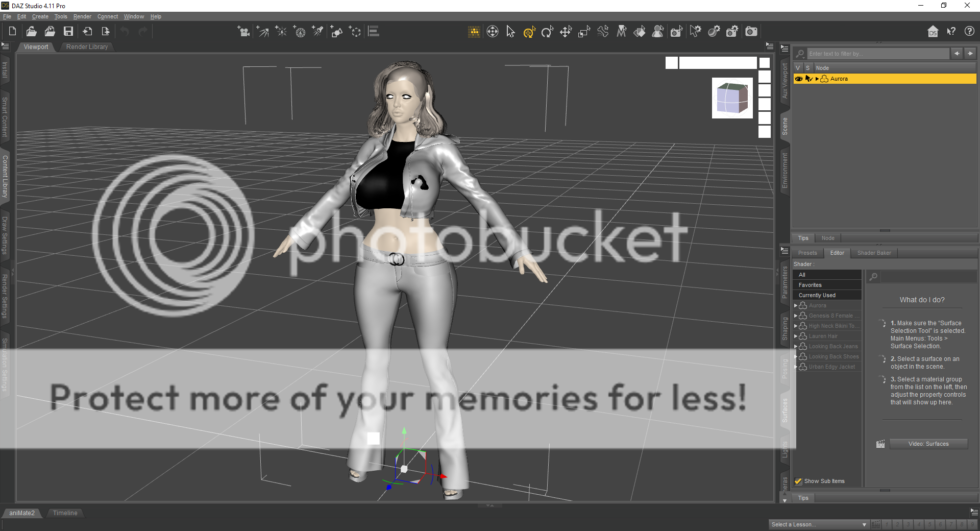Toggle the Show Sub Items checkbox
This screenshot has width=980, height=531.
pos(798,481)
